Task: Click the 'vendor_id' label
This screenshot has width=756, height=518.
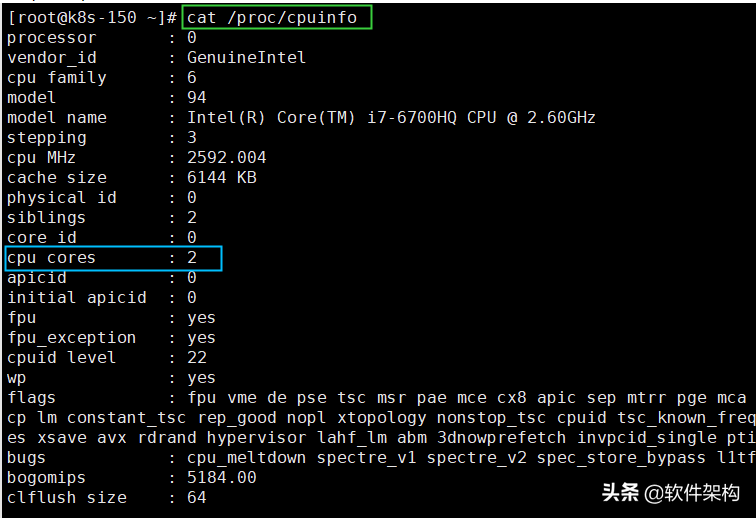Action: click(x=52, y=58)
